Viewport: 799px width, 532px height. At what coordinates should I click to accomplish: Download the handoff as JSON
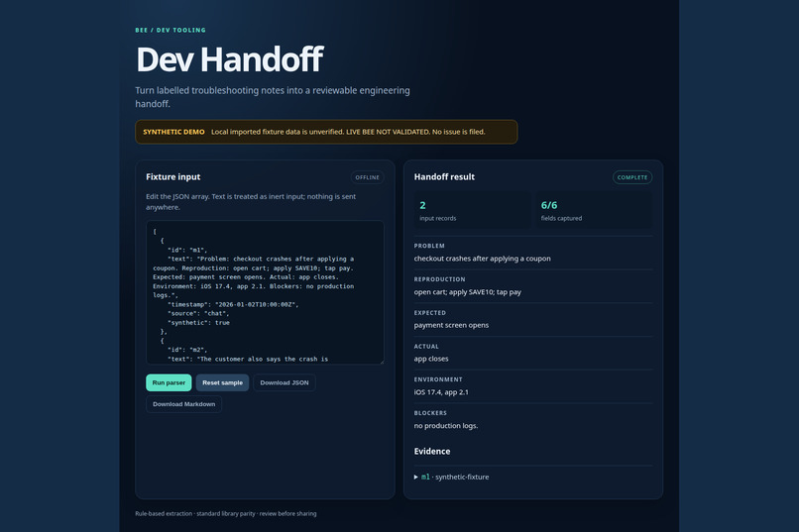tap(285, 382)
